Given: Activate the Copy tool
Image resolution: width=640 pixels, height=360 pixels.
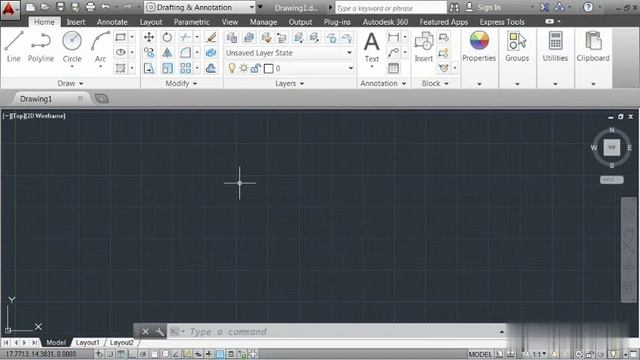Looking at the screenshot, I should point(149,53).
